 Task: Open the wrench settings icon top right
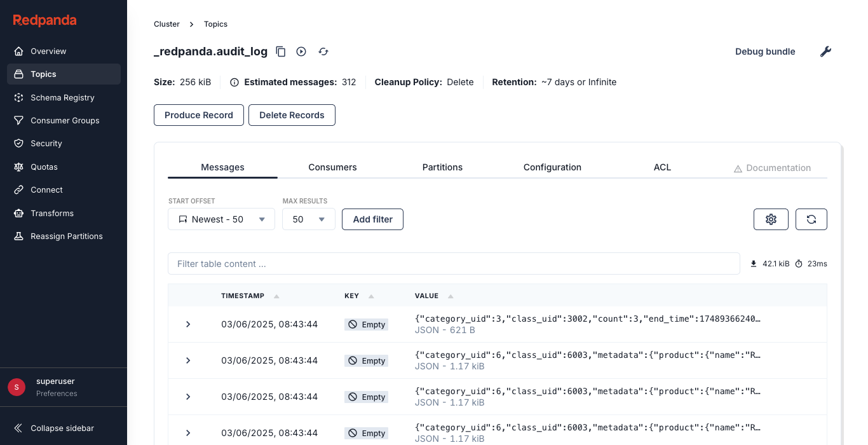point(825,51)
